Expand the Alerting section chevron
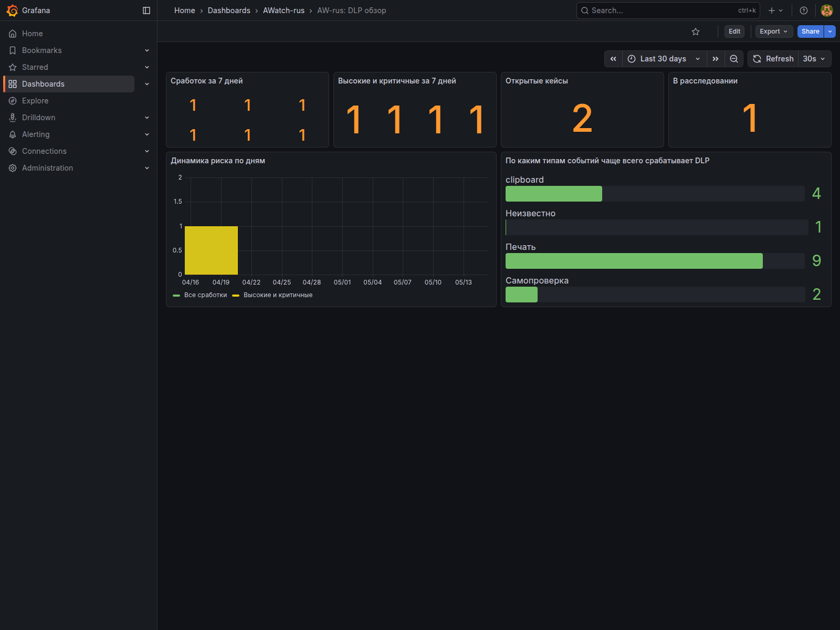 click(147, 134)
